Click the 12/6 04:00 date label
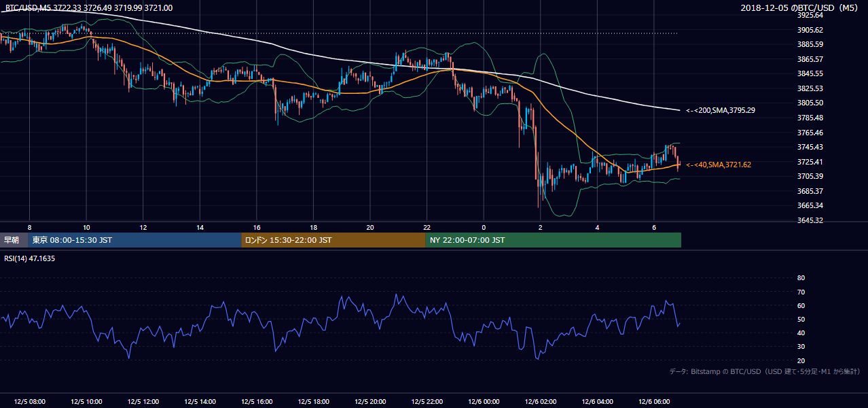 pos(597,402)
